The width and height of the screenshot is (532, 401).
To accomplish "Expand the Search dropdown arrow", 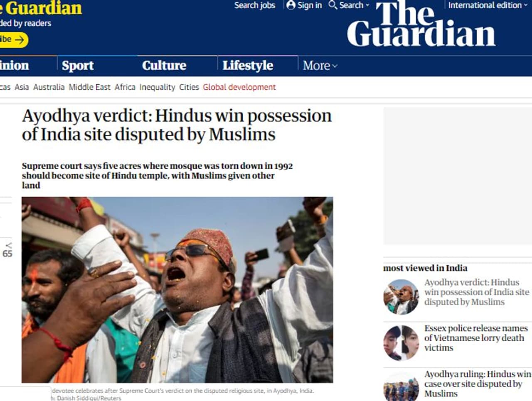I will click(x=367, y=5).
